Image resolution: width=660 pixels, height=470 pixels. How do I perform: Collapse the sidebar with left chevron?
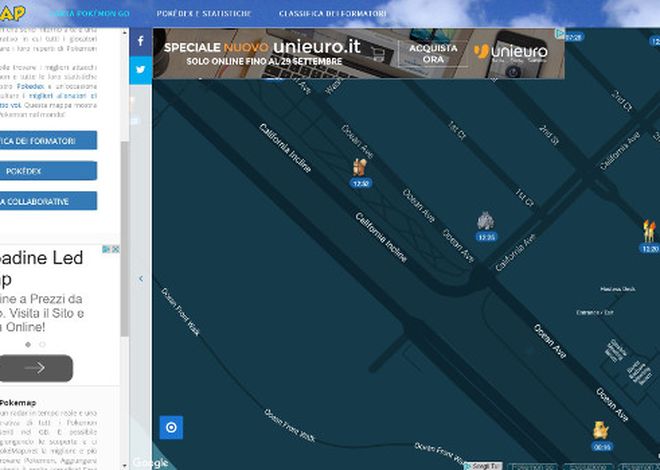141,279
